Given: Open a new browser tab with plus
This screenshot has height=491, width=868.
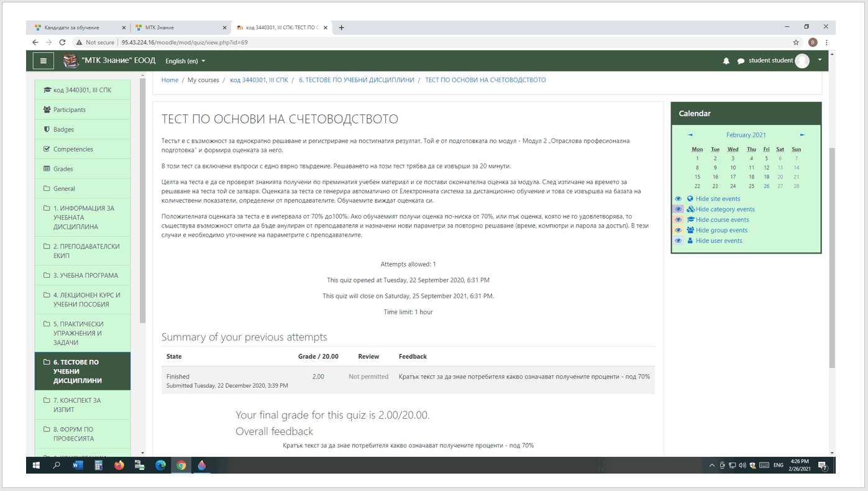Looking at the screenshot, I should [341, 27].
